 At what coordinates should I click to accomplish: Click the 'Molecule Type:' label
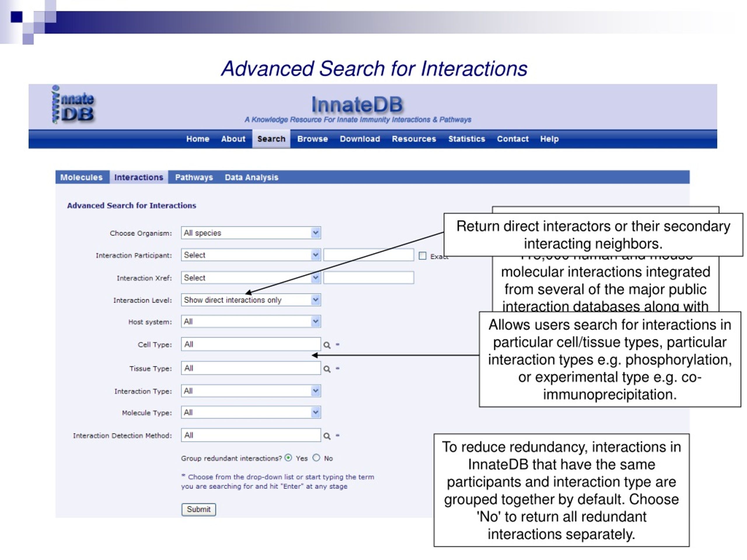coord(147,413)
